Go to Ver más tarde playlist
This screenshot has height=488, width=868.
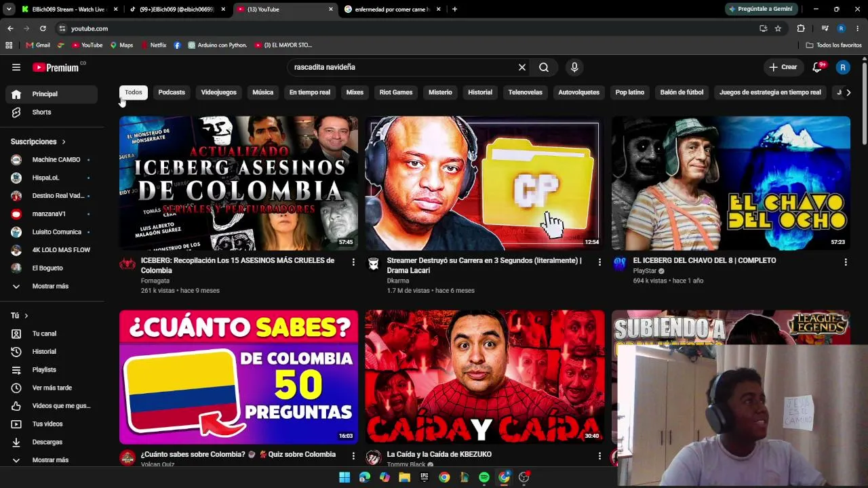coord(52,388)
